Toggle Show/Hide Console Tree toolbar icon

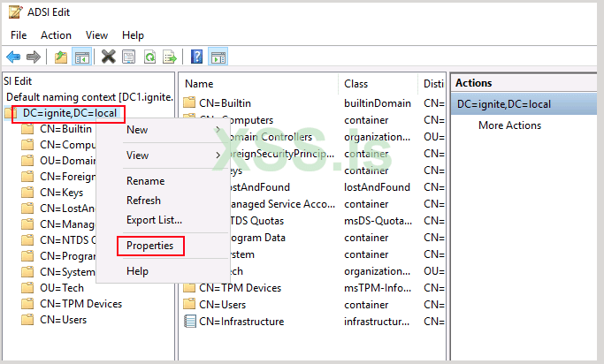click(x=81, y=57)
